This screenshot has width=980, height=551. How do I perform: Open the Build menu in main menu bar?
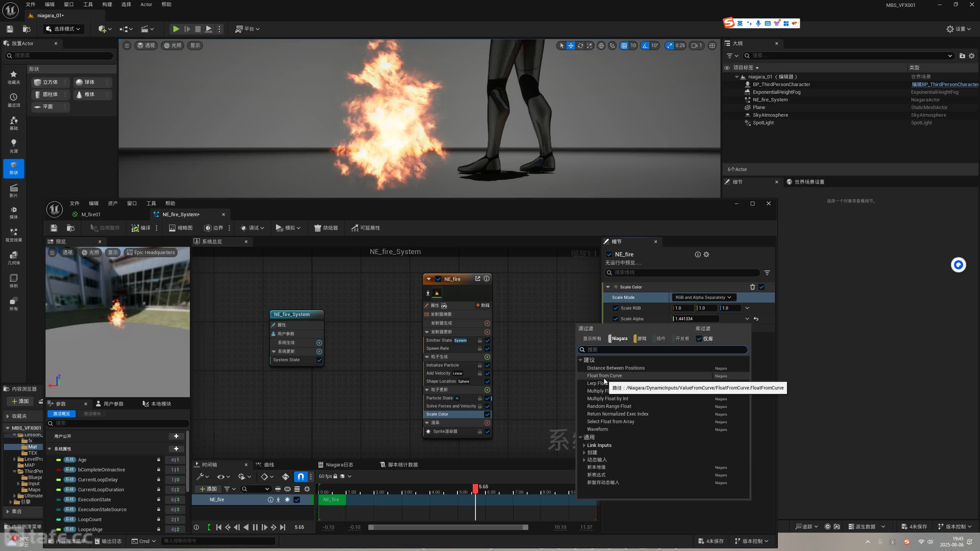point(107,5)
